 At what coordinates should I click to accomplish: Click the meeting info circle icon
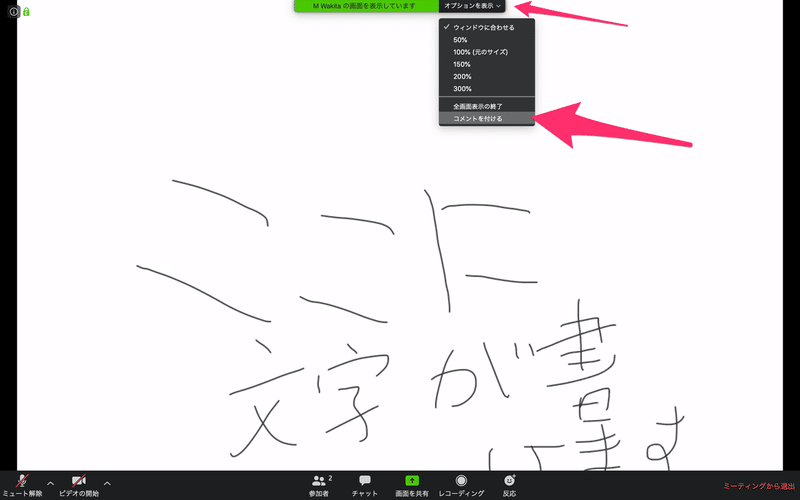pyautogui.click(x=14, y=11)
